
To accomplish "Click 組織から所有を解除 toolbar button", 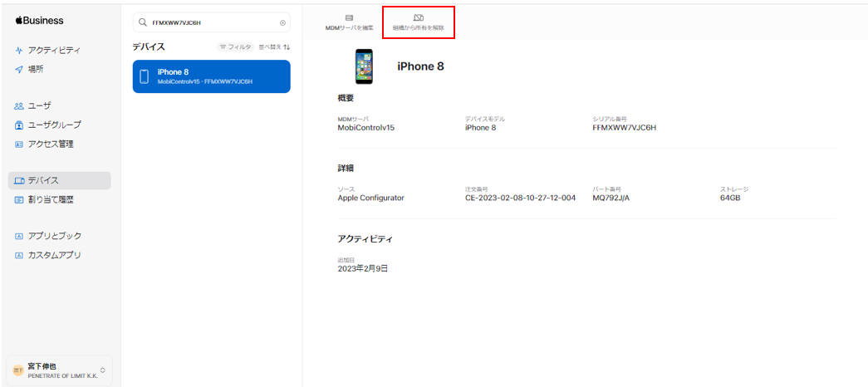I will point(419,22).
